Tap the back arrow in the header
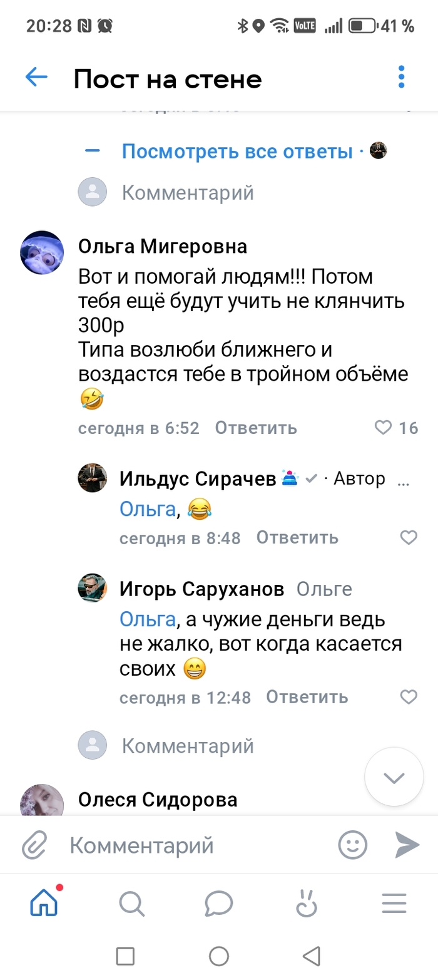This screenshot has height=980, width=438. pos(36,78)
